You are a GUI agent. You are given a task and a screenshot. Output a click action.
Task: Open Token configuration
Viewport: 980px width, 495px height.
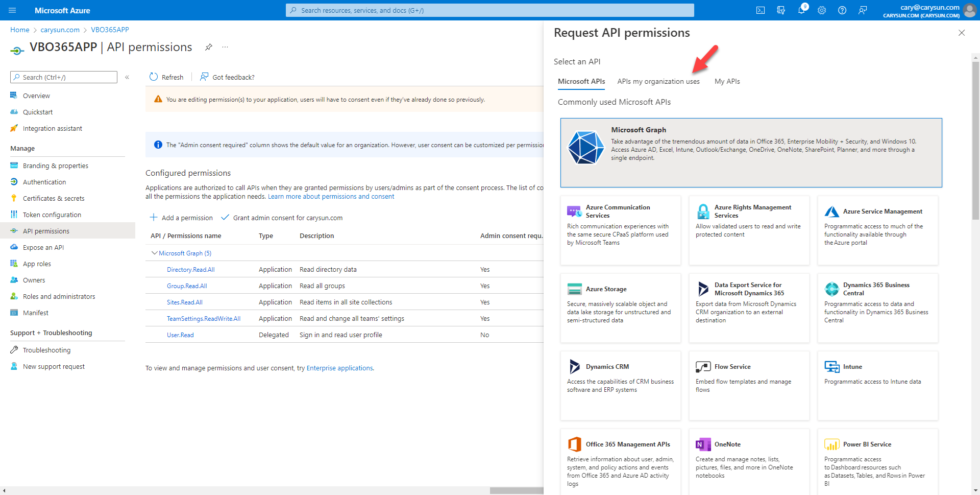tap(52, 215)
